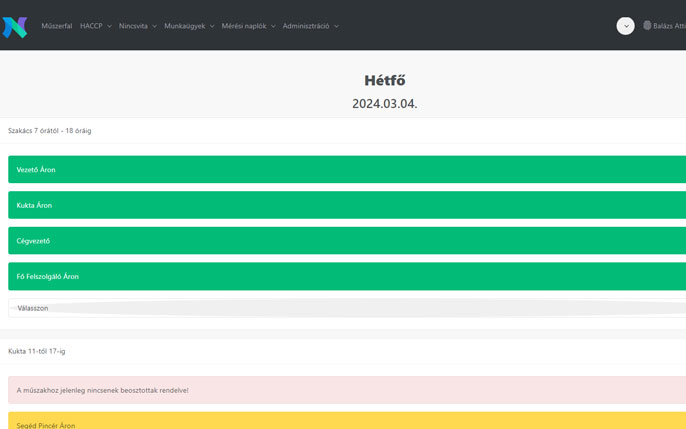Open the Balázs Attila user profile

pos(668,26)
